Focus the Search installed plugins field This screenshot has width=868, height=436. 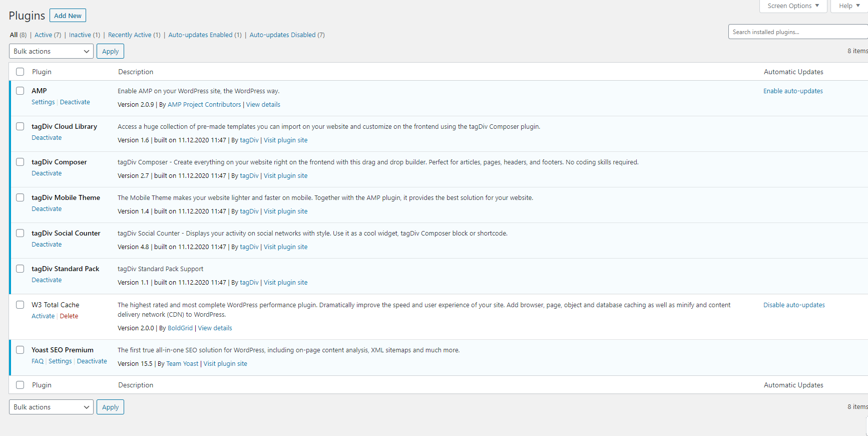click(x=798, y=32)
